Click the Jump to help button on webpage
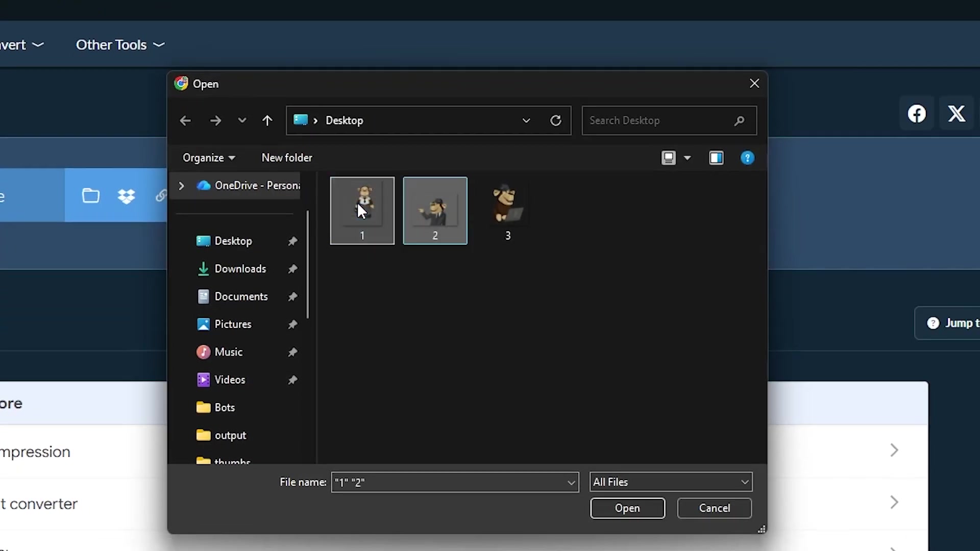The height and width of the screenshot is (551, 980). pos(947,323)
